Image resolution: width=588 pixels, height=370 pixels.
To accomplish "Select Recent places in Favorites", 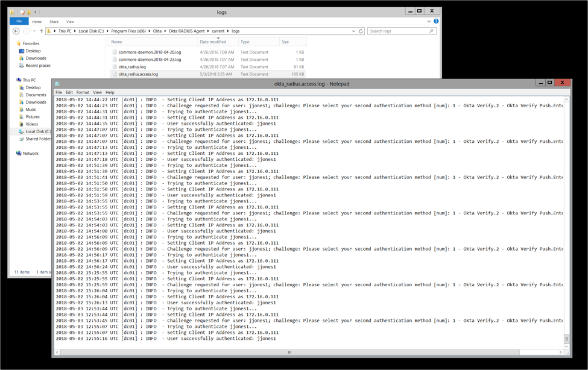I will click(x=37, y=66).
